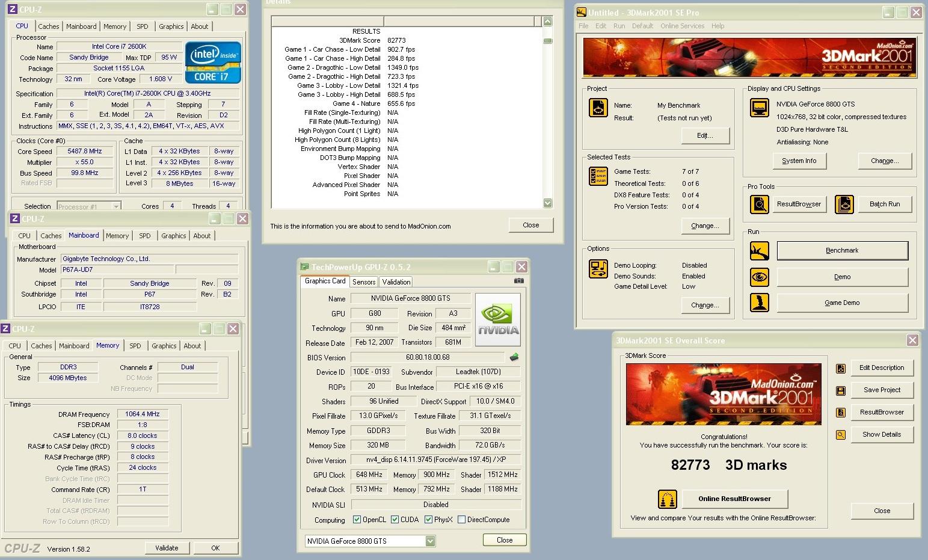
Task: Click the Edit Description button
Action: 882,368
